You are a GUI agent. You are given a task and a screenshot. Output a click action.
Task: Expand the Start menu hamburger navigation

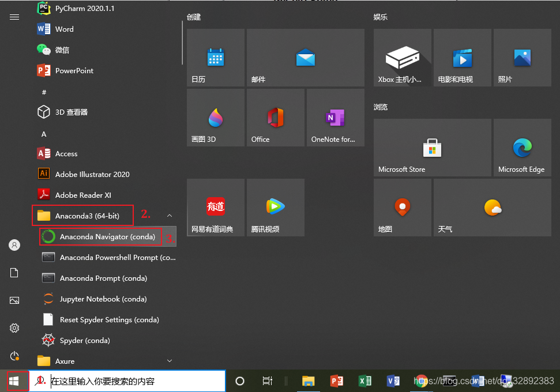click(14, 17)
